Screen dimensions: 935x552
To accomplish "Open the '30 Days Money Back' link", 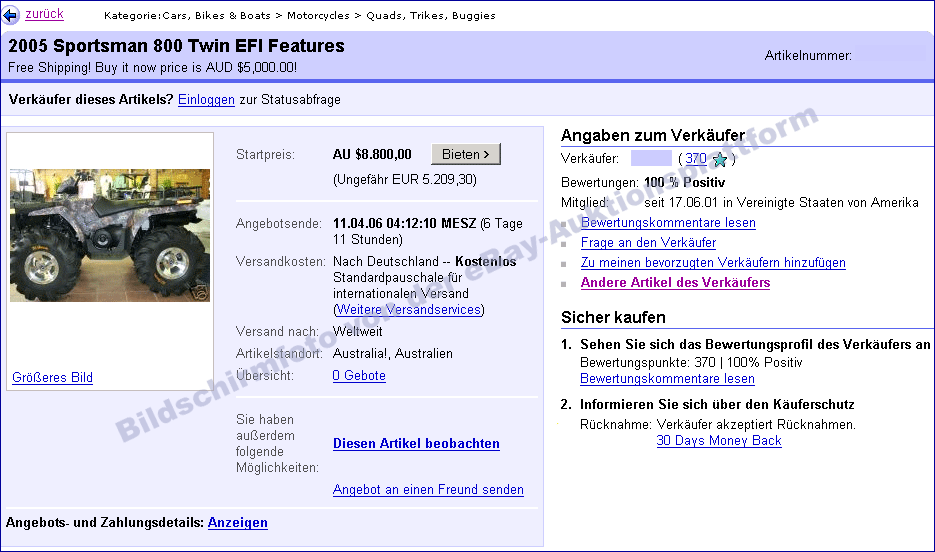I will (719, 441).
